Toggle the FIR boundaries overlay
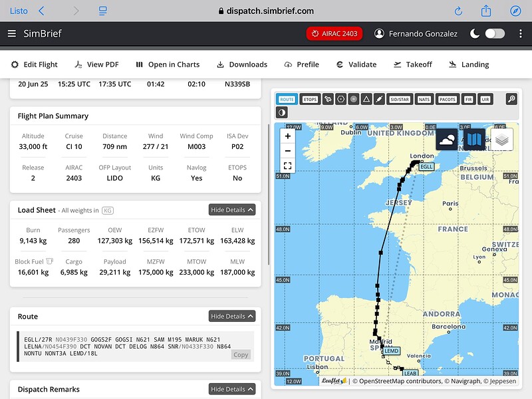 click(x=469, y=99)
